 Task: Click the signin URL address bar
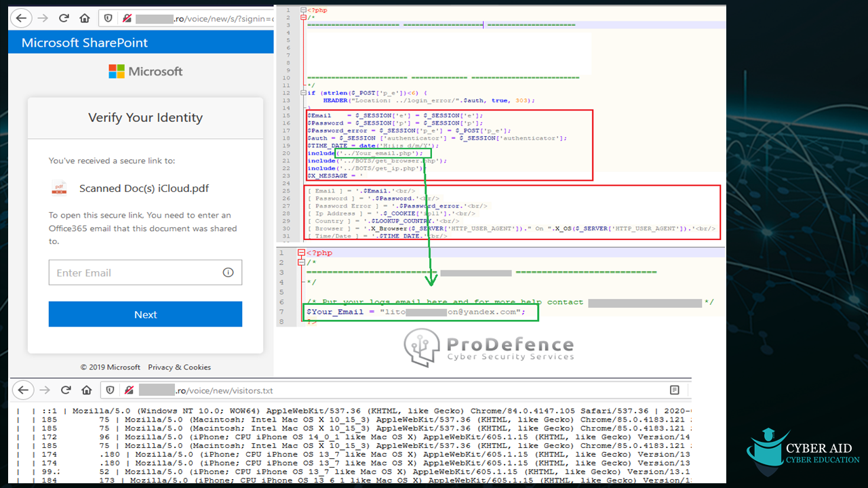pyautogui.click(x=185, y=18)
